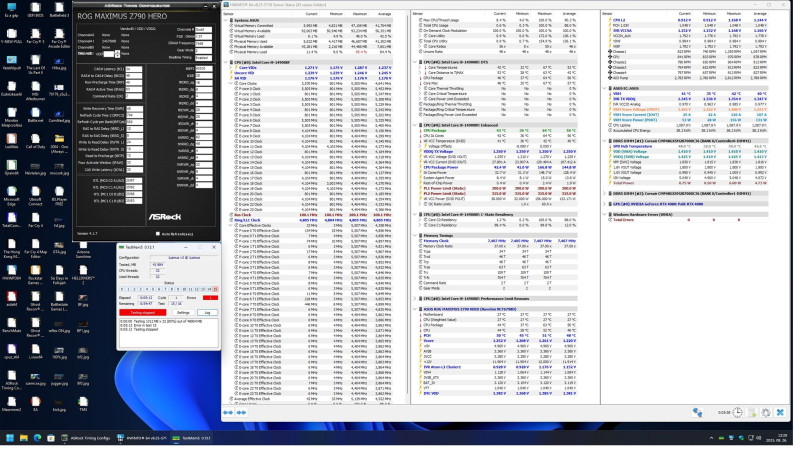Open MSI Afterburner desktop icon
The height and width of the screenshot is (457, 800).
(35, 89)
